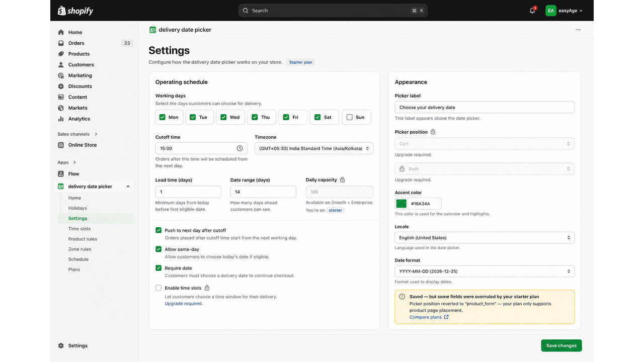This screenshot has width=644, height=362.
Task: Click the #16A34A hex color field
Action: [x=425, y=204]
